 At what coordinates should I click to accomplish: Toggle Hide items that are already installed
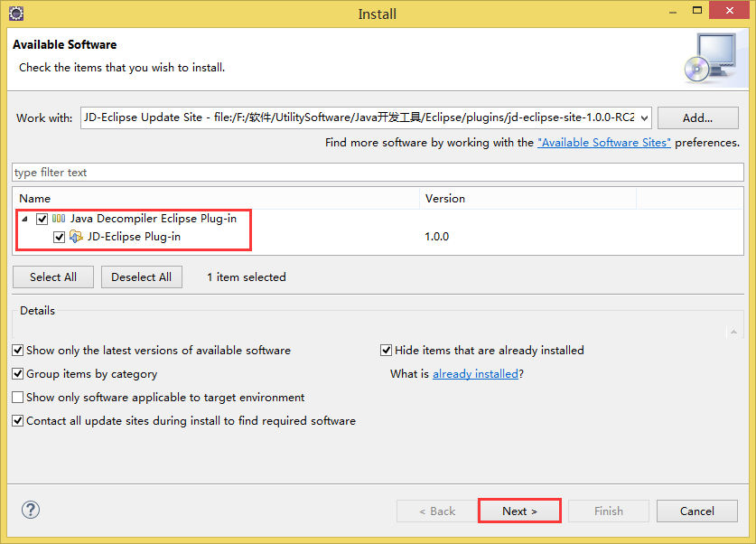tap(386, 350)
